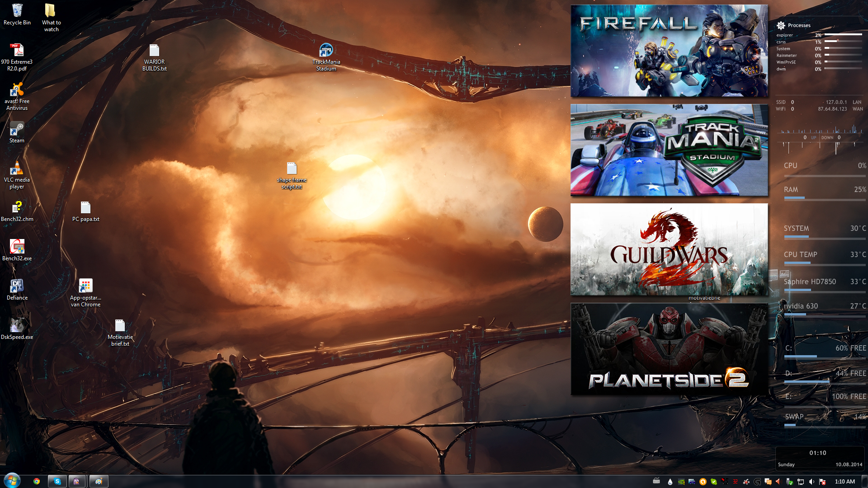Image resolution: width=868 pixels, height=488 pixels.
Task: Click the Logitech G tray icon
Action: pos(757,482)
